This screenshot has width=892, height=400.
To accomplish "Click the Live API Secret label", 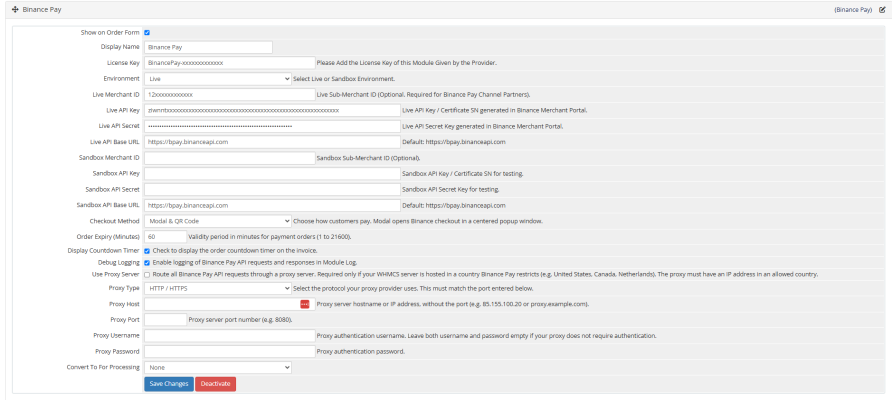I will 117,126.
